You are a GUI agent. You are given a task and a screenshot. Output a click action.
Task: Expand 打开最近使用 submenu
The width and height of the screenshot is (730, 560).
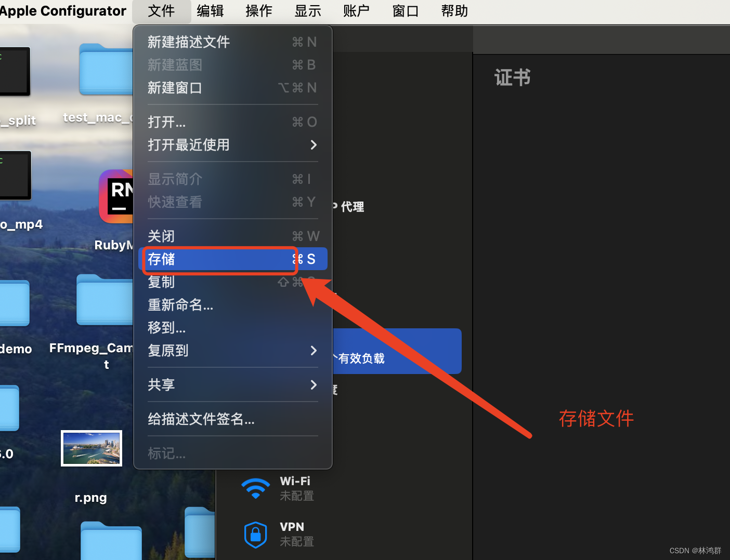(232, 145)
